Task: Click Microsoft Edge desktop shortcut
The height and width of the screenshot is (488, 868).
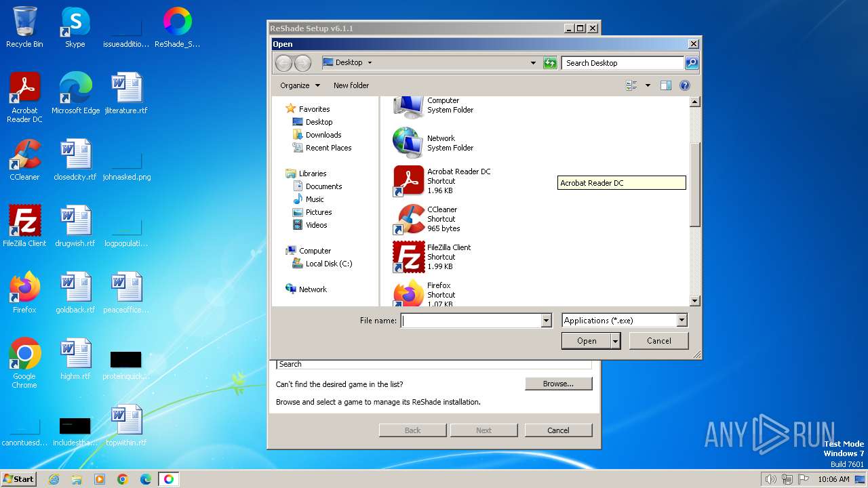Action: coord(75,94)
